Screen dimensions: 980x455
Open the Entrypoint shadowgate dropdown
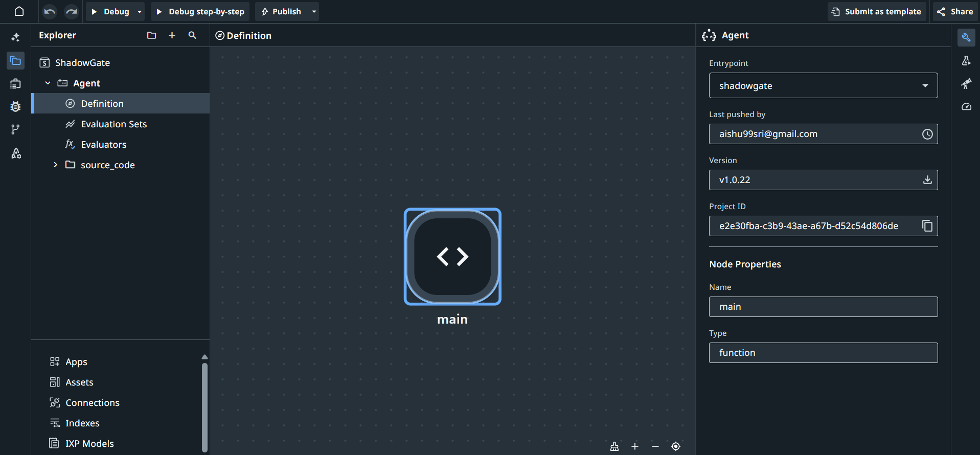point(823,85)
